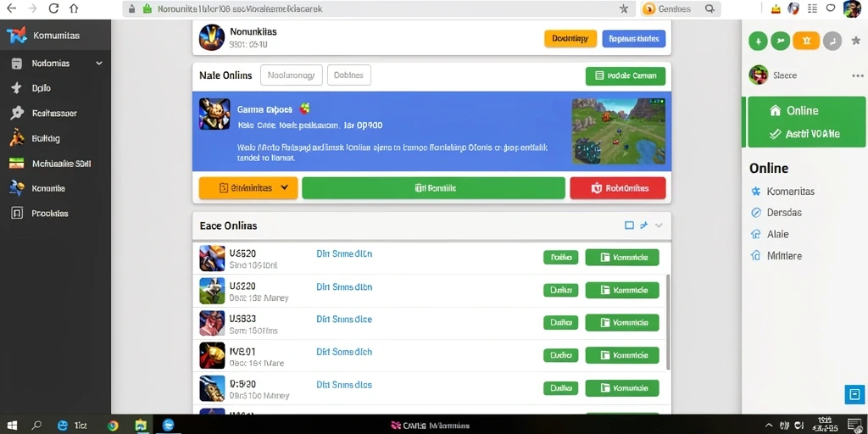The width and height of the screenshot is (868, 434).
Task: Click the yellow Dooinhipy button
Action: click(x=570, y=38)
